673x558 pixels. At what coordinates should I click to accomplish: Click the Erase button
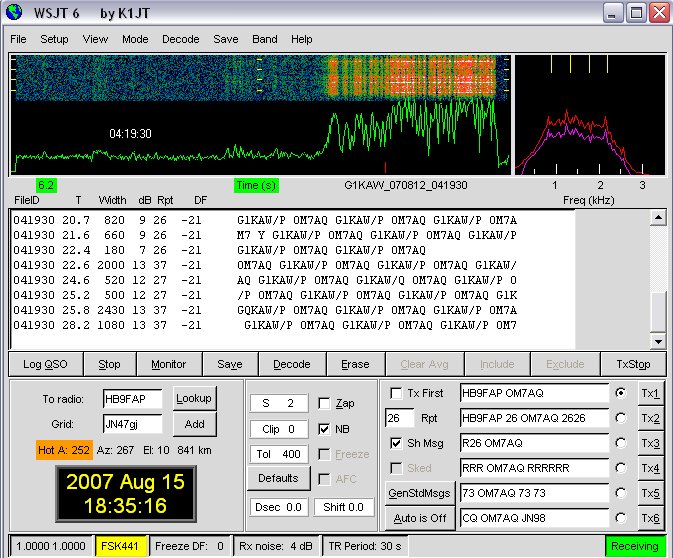click(354, 364)
